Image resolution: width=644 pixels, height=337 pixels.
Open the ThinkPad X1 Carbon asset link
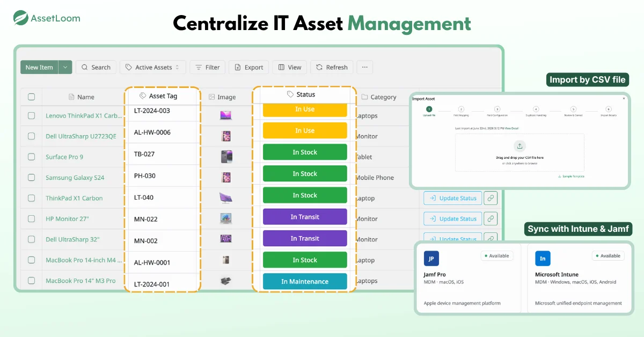[74, 198]
